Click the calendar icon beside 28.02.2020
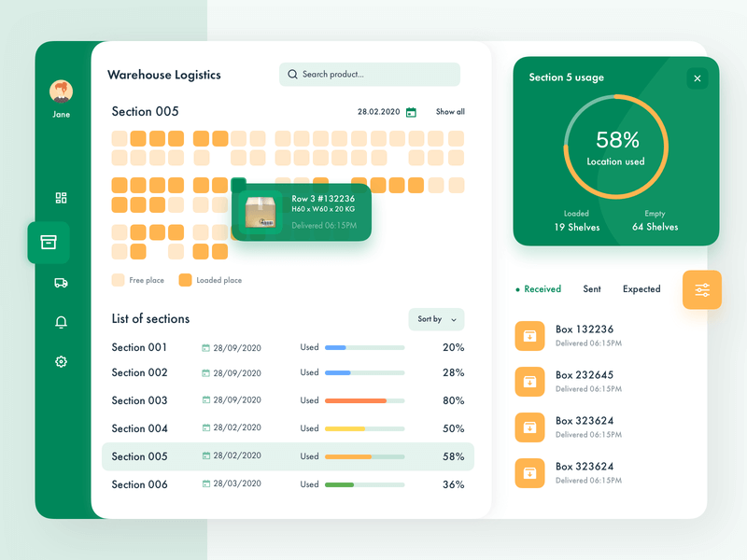This screenshot has height=560, width=747. point(411,111)
